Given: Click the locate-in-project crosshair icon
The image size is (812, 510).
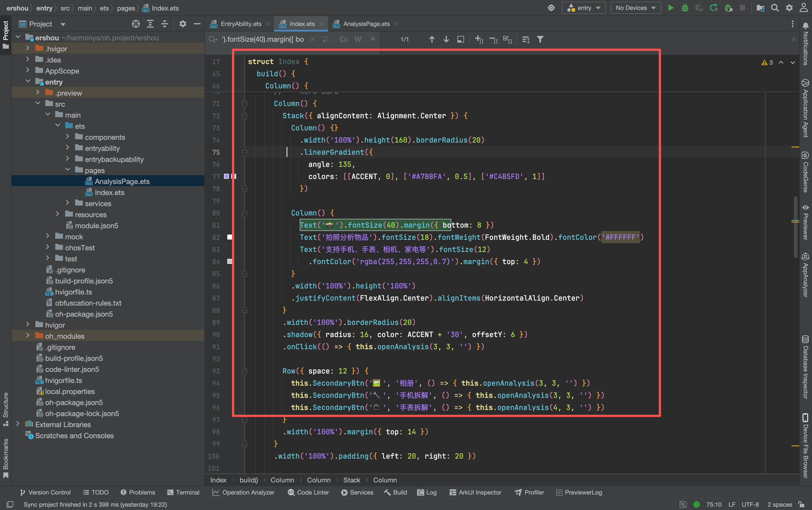Looking at the screenshot, I should (136, 24).
